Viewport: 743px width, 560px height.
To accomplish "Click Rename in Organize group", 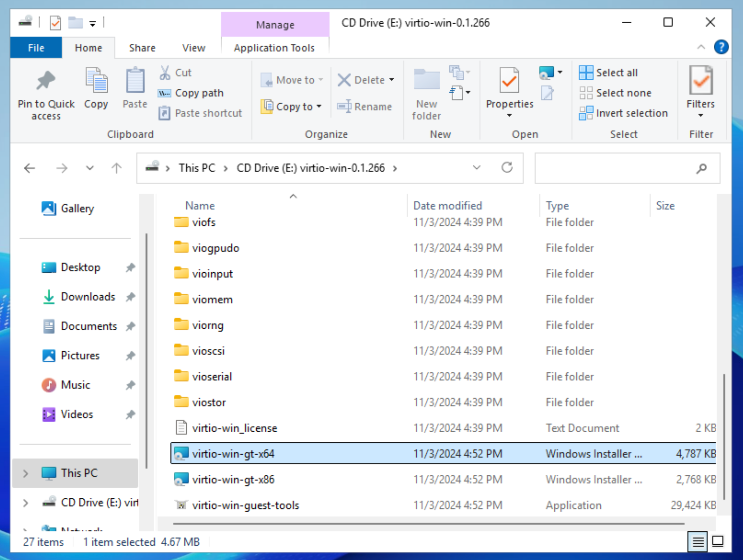I will (x=364, y=106).
